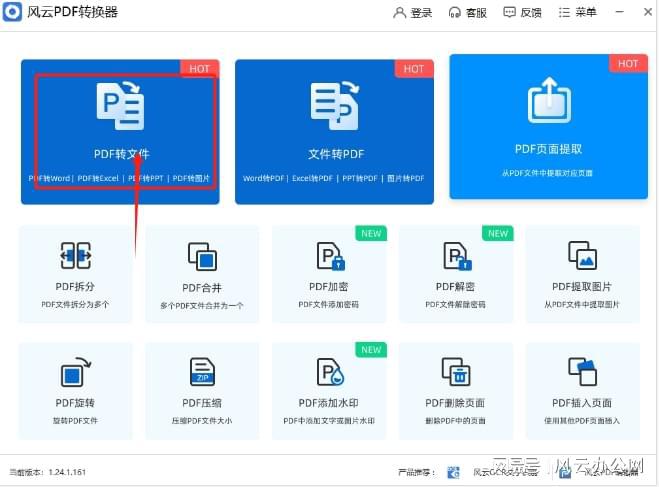Click the text PDF文件添加密码
Screen dimensions: 659x487
(x=329, y=304)
